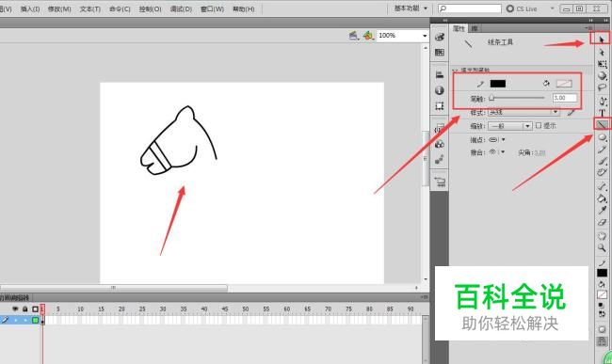
Task: Select the Eyedropper tool
Action: tap(603, 210)
